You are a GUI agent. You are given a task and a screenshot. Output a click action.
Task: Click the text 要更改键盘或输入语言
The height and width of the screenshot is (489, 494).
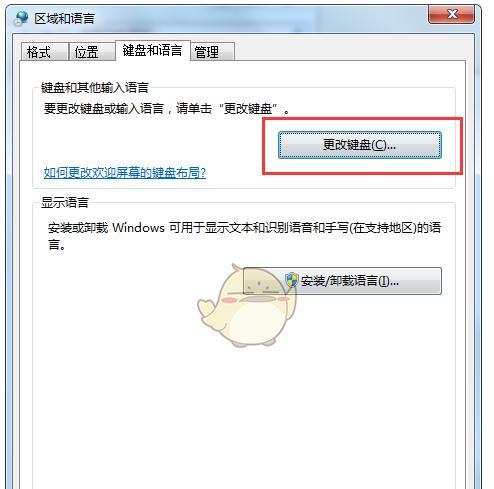pos(104,108)
